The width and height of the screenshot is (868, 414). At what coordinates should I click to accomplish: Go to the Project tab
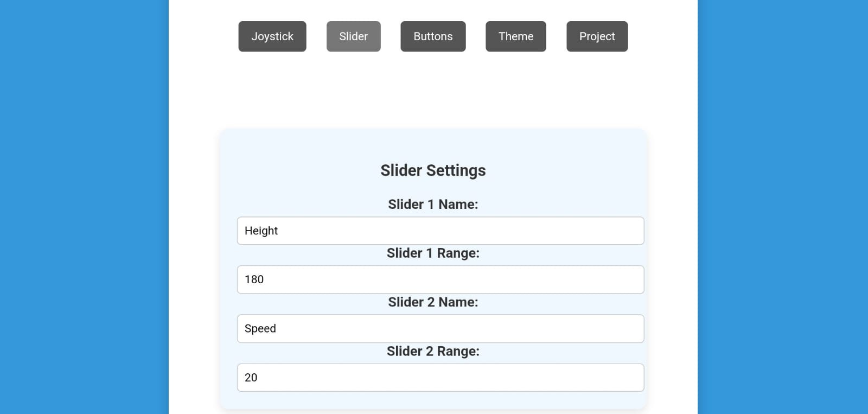597,36
